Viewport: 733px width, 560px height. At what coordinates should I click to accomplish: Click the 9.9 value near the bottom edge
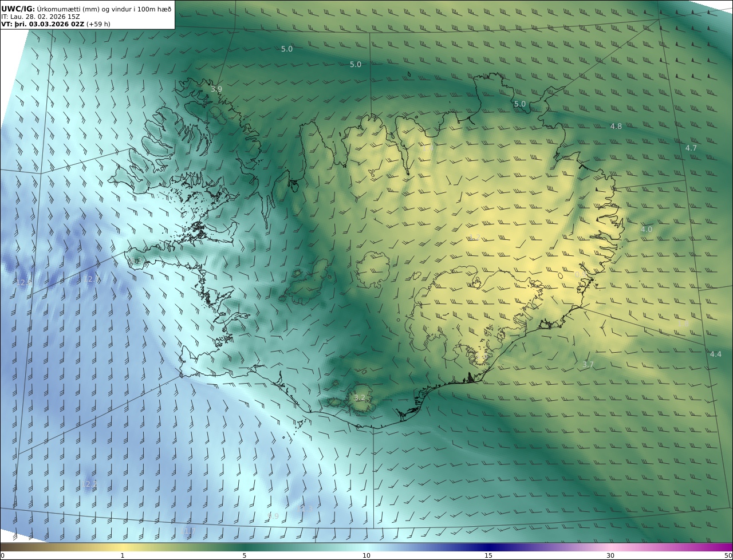click(x=273, y=516)
